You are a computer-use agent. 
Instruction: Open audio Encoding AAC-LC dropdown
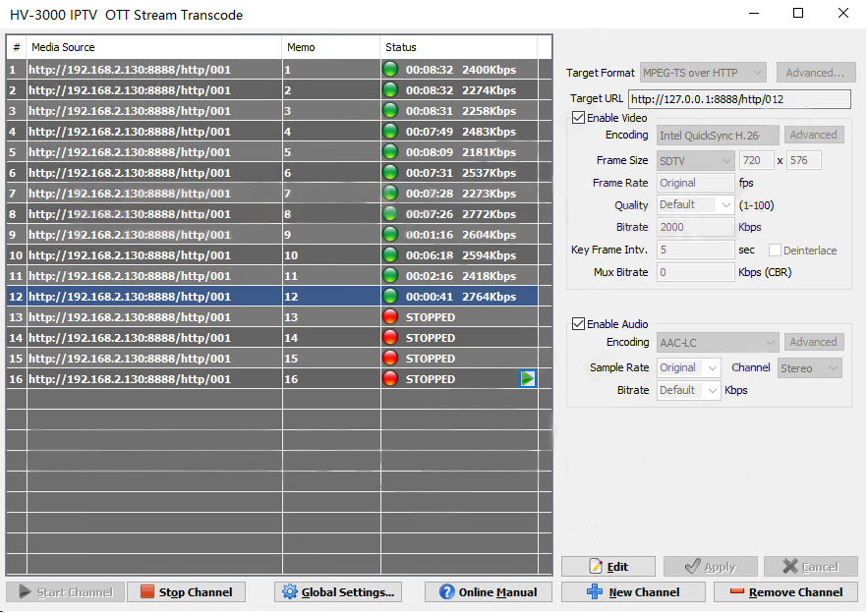coord(718,343)
